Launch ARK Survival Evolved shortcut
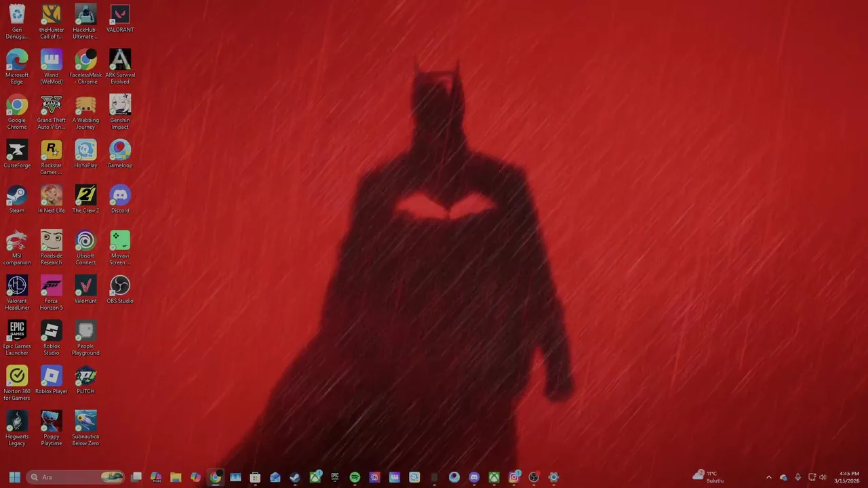868x488 pixels. coord(120,67)
